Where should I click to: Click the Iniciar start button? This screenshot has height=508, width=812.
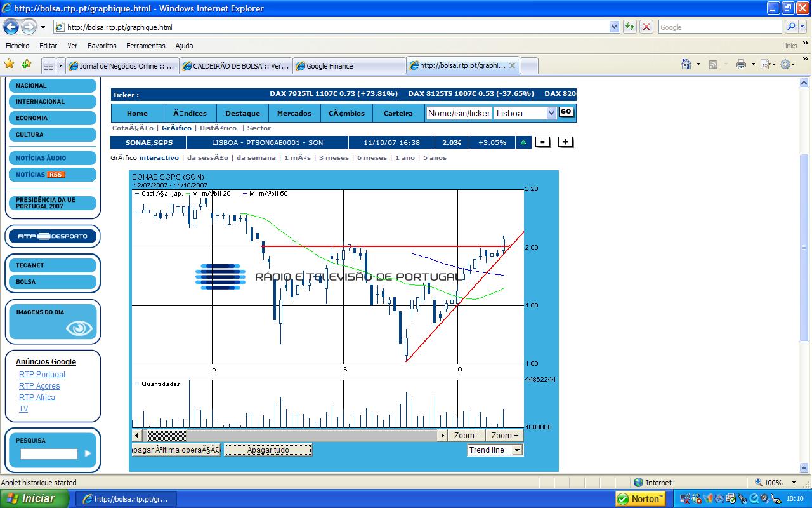(35, 498)
